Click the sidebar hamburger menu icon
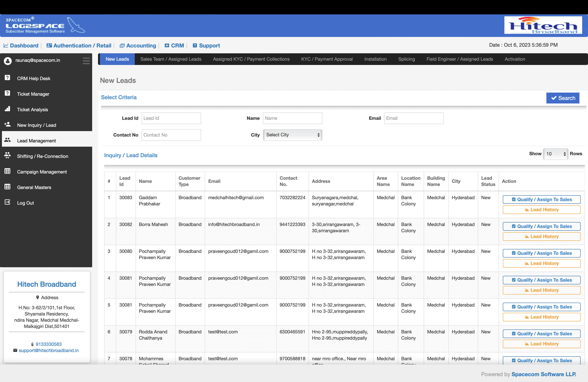This screenshot has width=588, height=382. coord(86,61)
